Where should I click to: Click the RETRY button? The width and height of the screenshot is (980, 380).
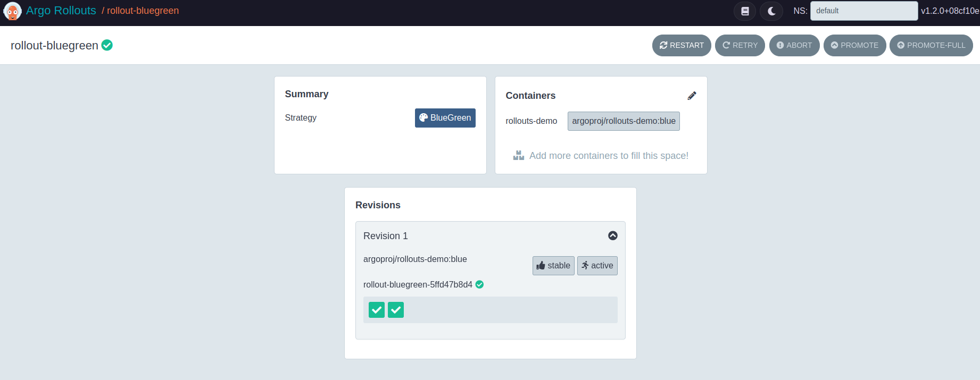point(740,45)
